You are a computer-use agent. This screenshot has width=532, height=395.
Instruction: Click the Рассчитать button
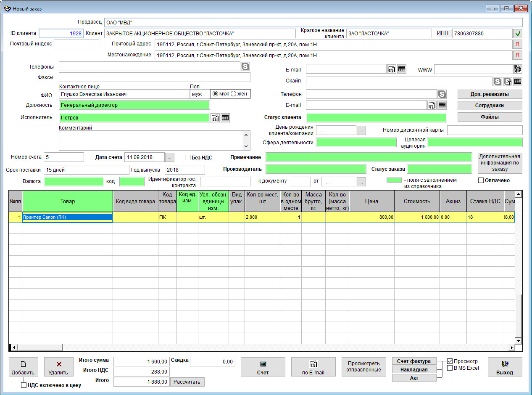(187, 382)
